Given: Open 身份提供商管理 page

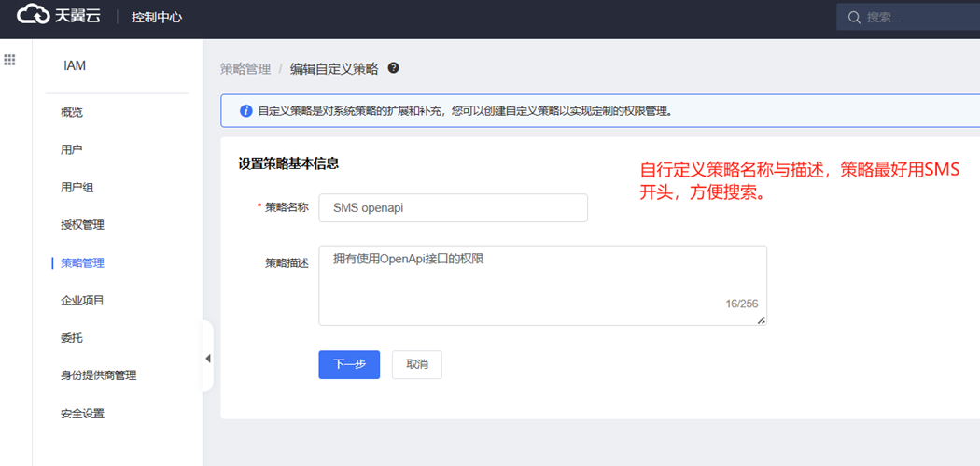Looking at the screenshot, I should pyautogui.click(x=98, y=375).
